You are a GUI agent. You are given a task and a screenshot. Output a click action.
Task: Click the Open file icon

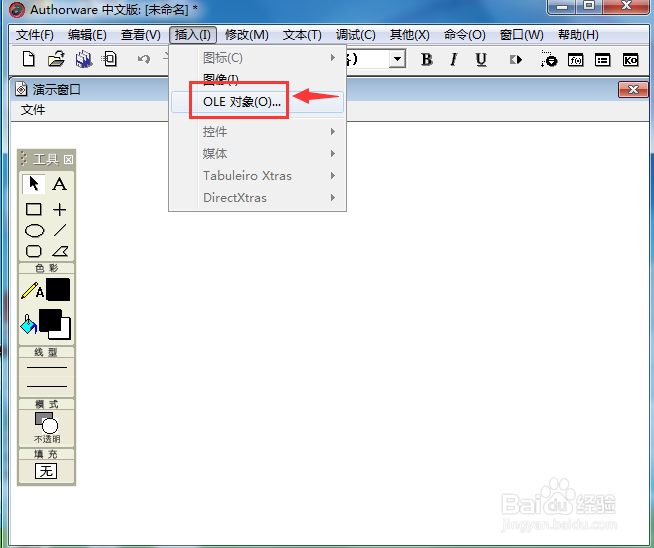click(56, 59)
